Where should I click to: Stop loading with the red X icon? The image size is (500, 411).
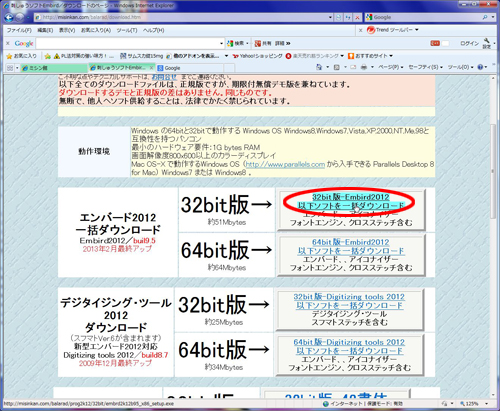coord(357,17)
